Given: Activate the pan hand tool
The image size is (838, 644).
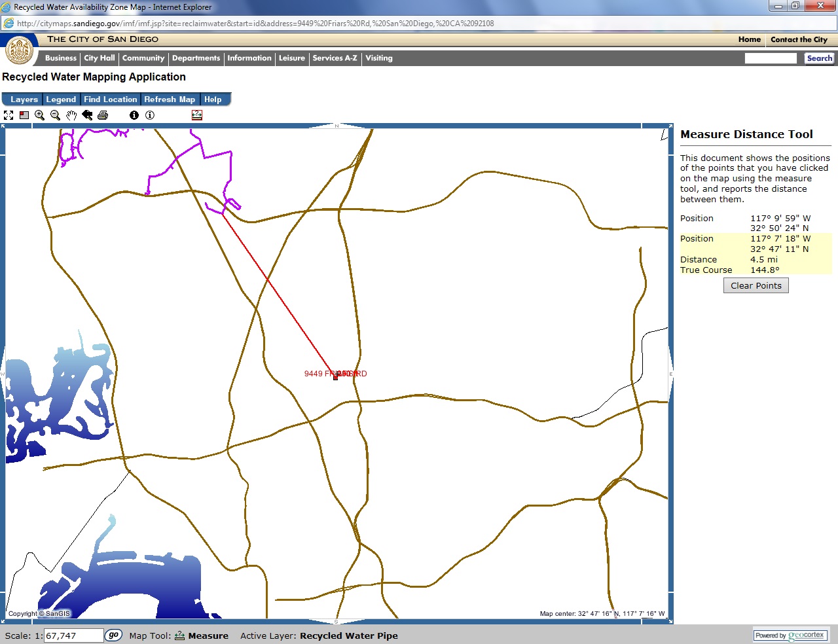Looking at the screenshot, I should click(71, 115).
